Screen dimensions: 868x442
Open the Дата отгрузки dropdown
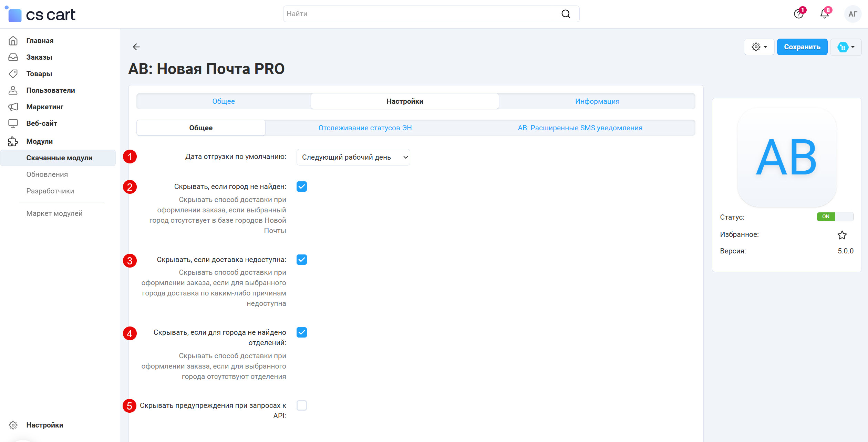coord(353,157)
